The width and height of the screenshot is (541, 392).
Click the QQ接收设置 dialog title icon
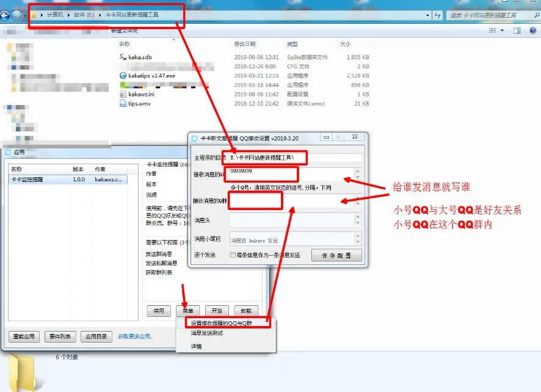195,139
